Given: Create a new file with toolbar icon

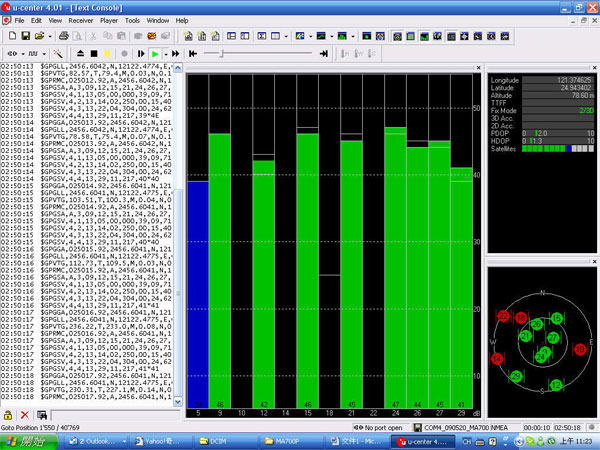Looking at the screenshot, I should (12, 36).
